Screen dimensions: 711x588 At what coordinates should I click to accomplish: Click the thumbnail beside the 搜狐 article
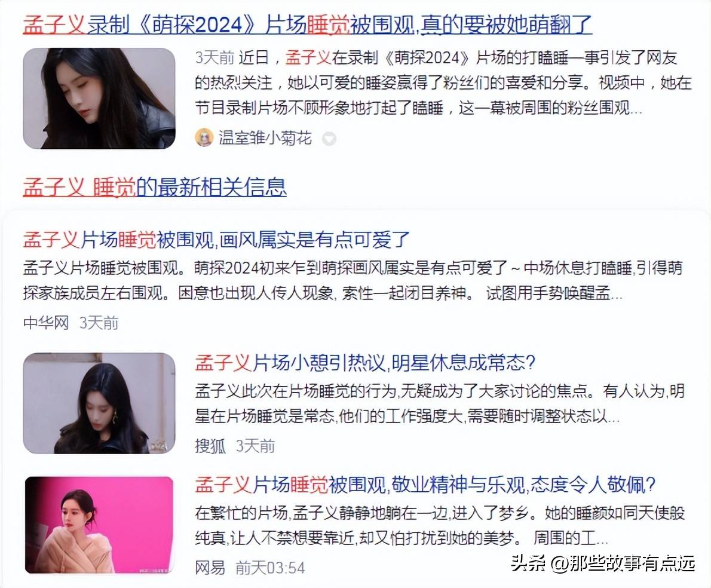99,403
